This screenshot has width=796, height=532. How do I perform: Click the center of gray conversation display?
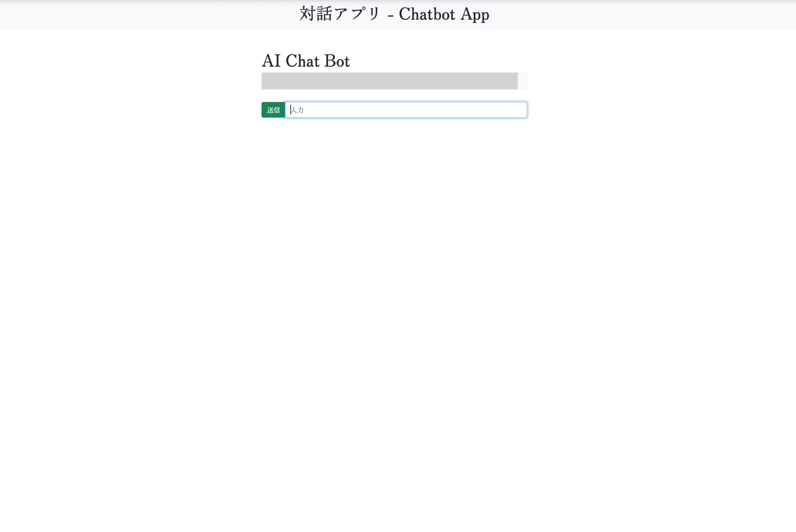coord(389,81)
